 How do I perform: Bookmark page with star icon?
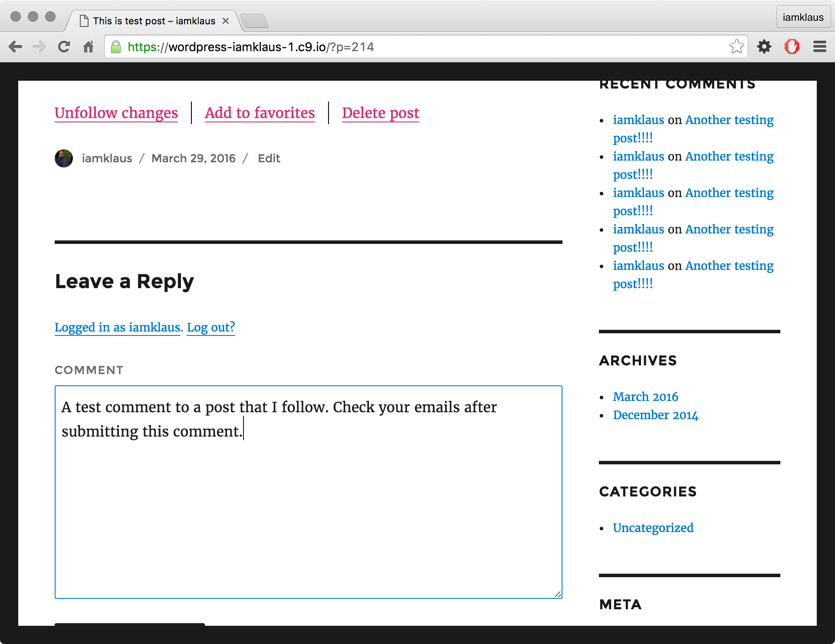click(x=736, y=46)
